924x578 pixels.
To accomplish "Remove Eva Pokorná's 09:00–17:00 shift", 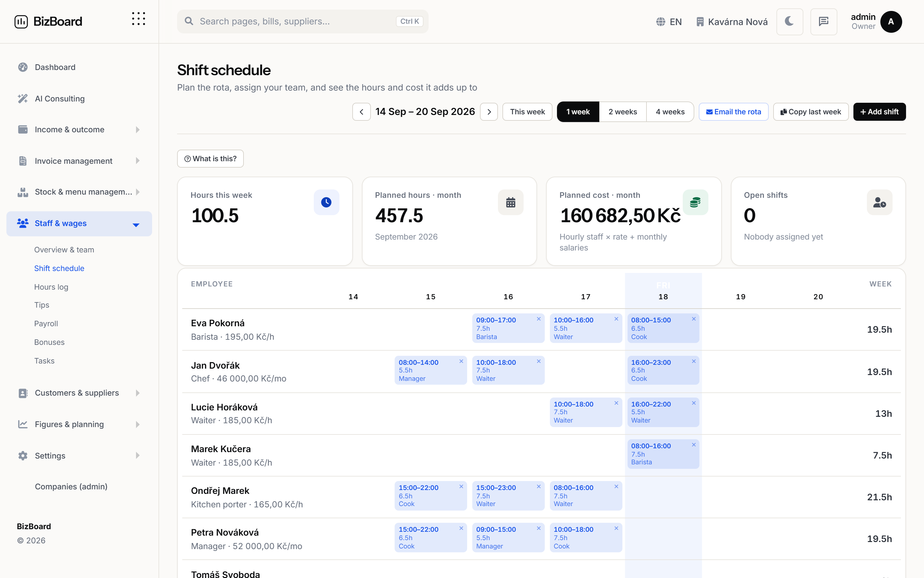I will tap(539, 319).
